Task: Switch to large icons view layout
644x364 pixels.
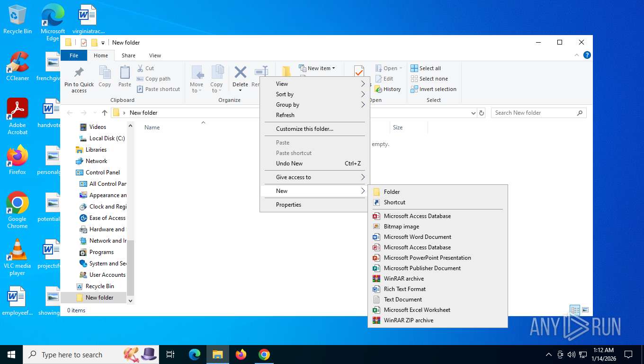Action: click(585, 310)
